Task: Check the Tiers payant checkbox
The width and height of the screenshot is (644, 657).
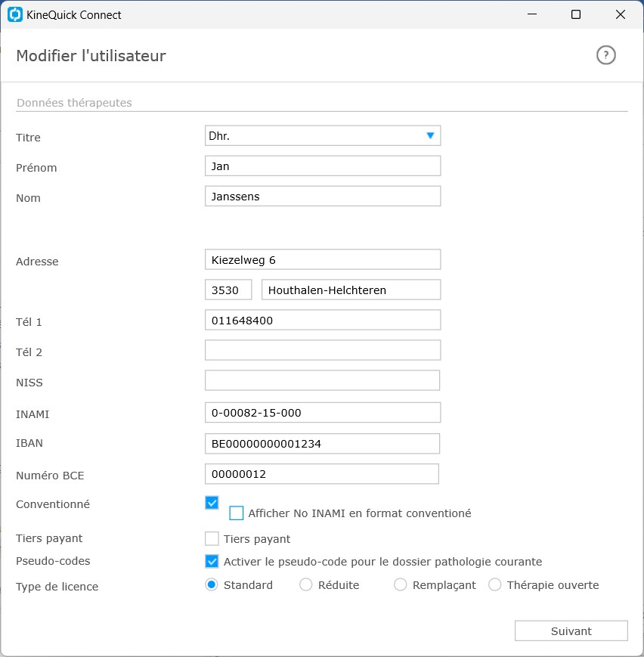Action: click(212, 538)
